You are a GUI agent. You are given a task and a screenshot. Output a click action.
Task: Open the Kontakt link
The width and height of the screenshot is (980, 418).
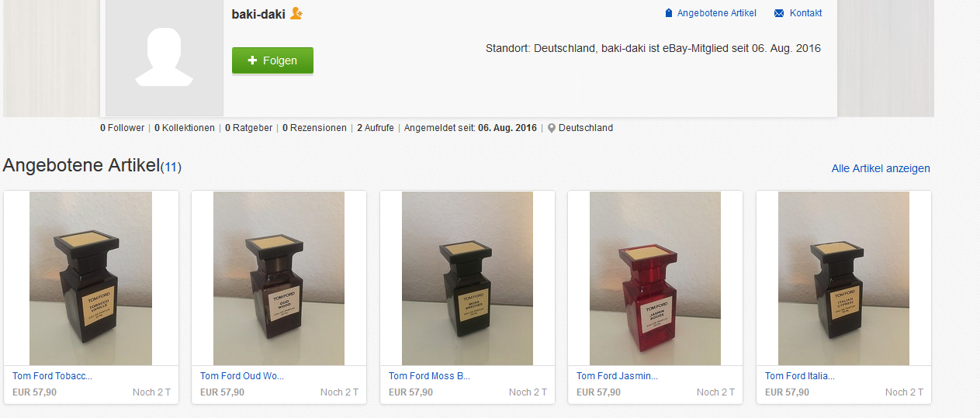coord(805,13)
